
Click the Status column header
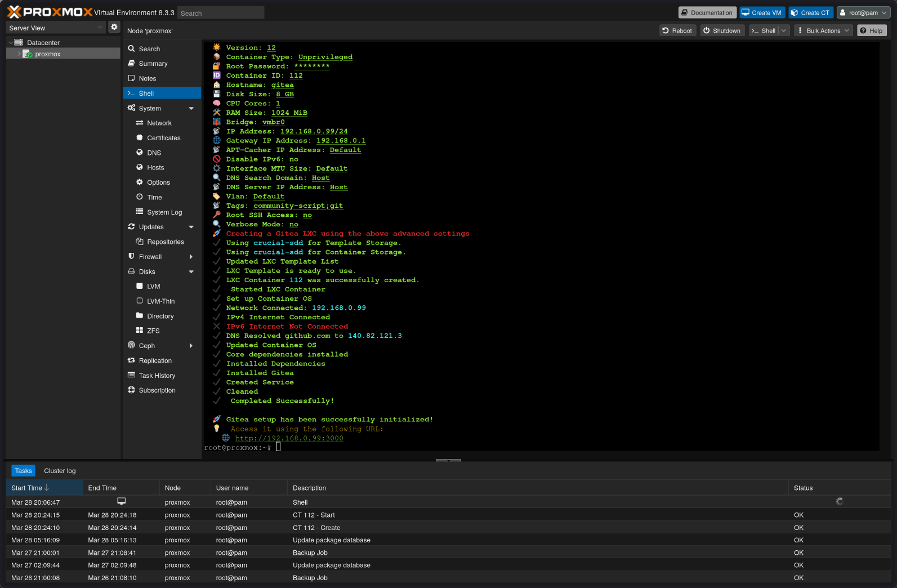pos(839,488)
